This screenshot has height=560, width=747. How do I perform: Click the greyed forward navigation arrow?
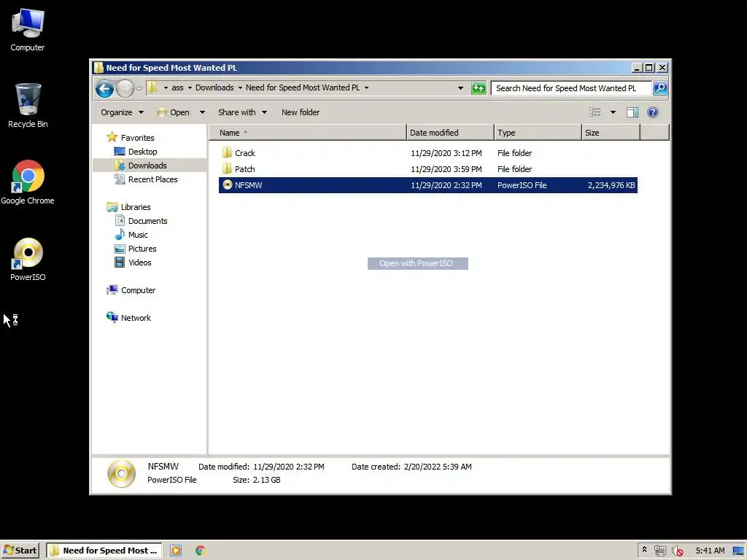tap(125, 88)
